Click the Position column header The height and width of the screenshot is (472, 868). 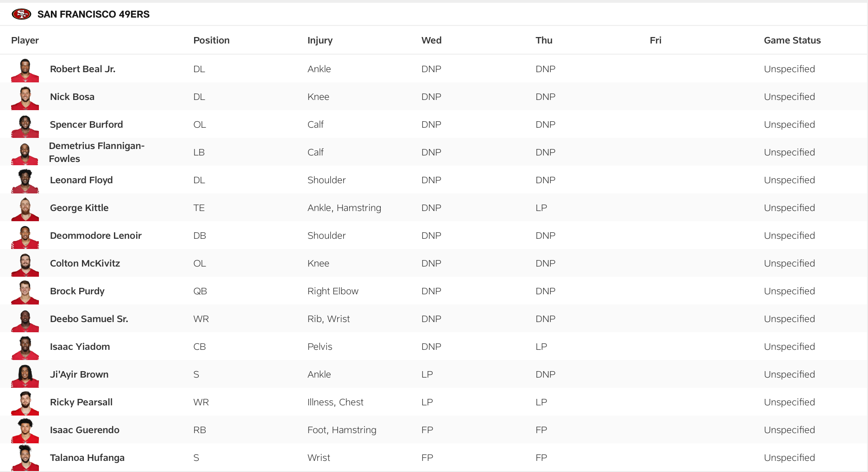tap(211, 40)
